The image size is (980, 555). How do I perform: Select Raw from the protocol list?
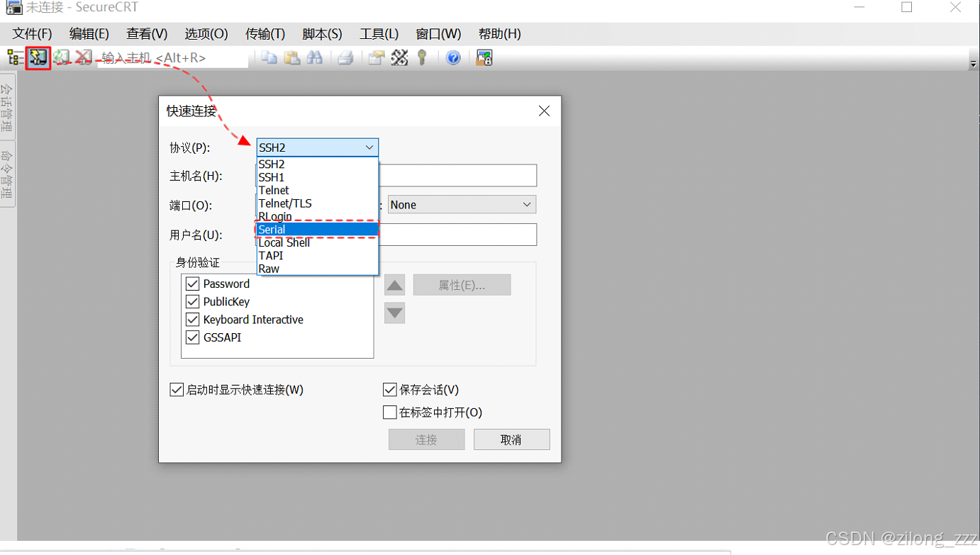click(x=317, y=269)
